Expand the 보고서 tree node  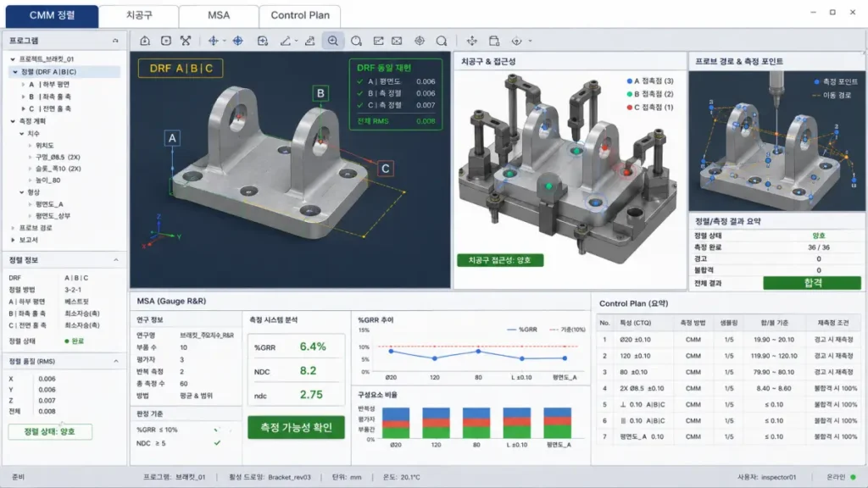pos(13,240)
